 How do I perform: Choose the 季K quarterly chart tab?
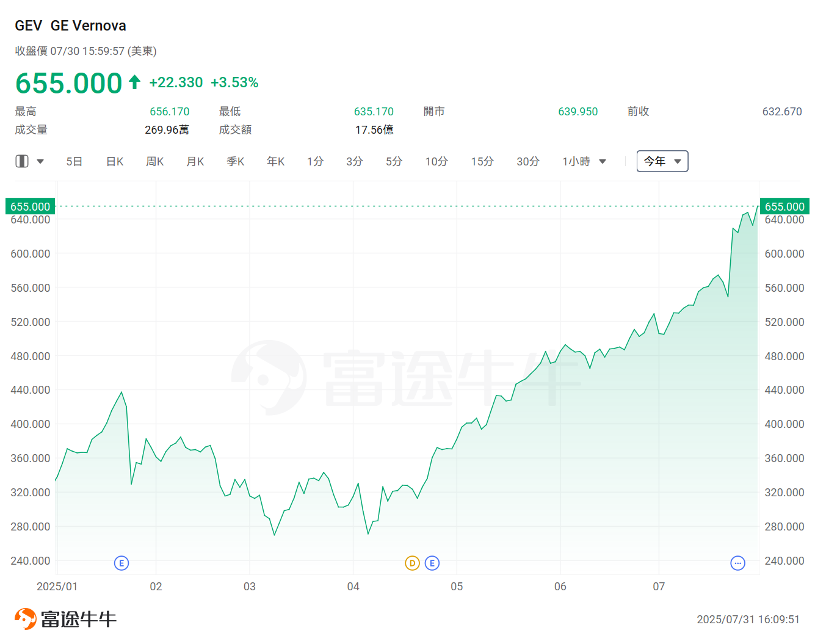236,161
